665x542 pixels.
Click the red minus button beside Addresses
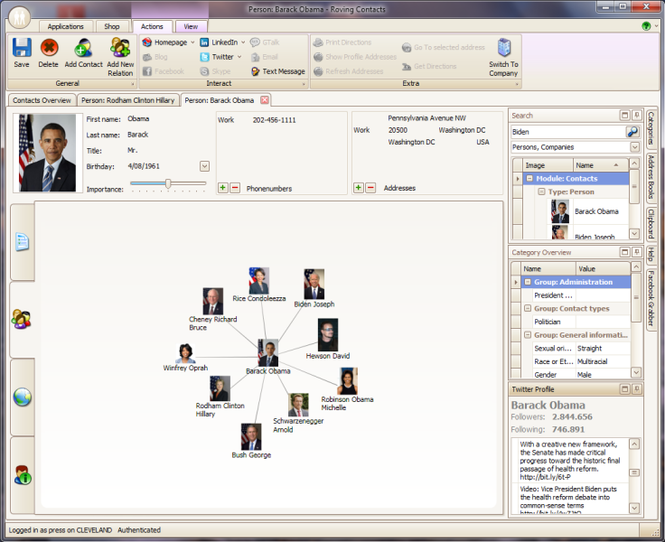pyautogui.click(x=371, y=187)
